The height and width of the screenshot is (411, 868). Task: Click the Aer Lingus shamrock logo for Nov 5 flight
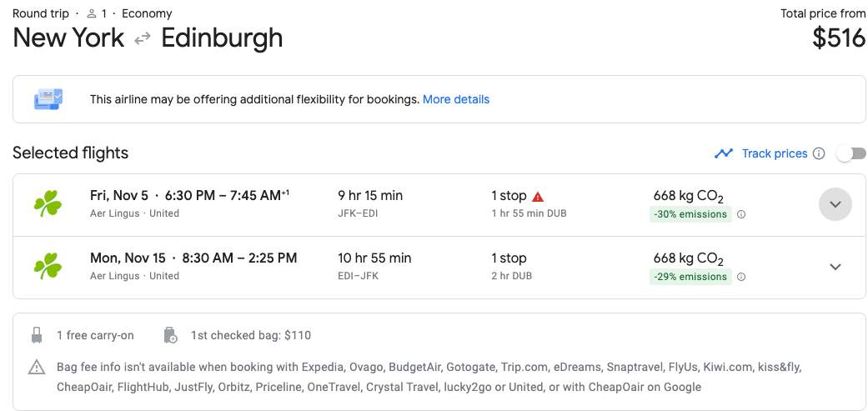pos(48,204)
